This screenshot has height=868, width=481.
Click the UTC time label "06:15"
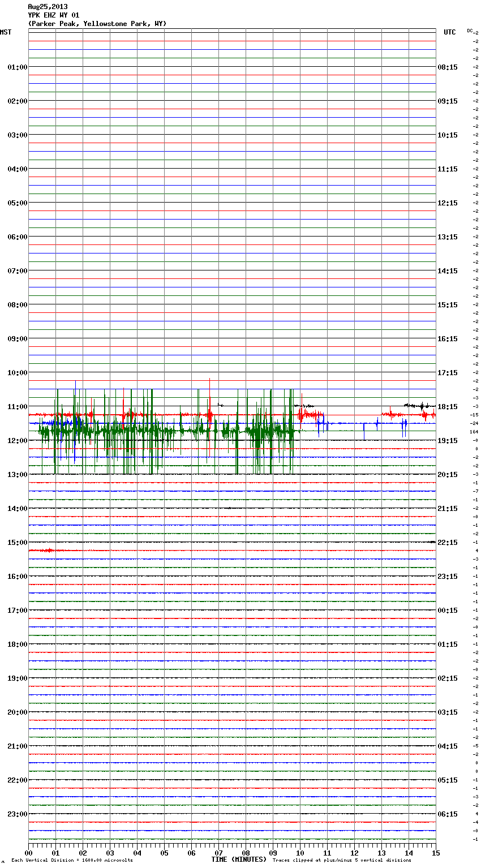pyautogui.click(x=448, y=814)
